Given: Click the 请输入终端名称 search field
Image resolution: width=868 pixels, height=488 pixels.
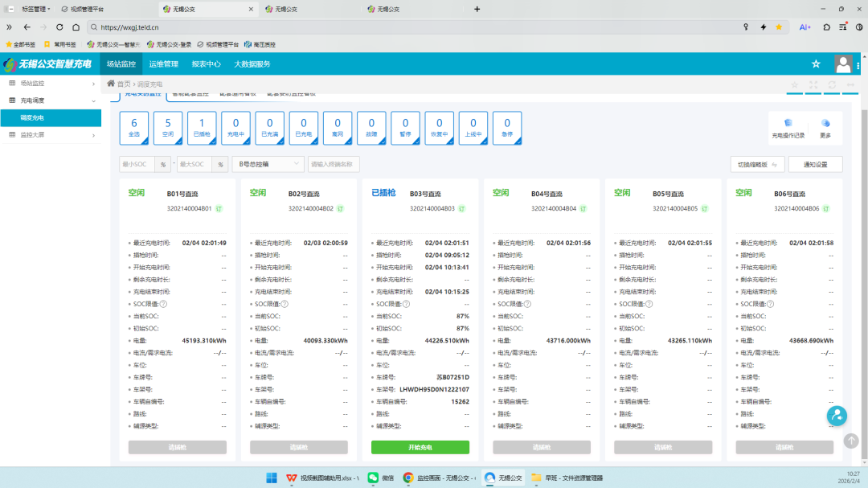Looking at the screenshot, I should click(334, 164).
